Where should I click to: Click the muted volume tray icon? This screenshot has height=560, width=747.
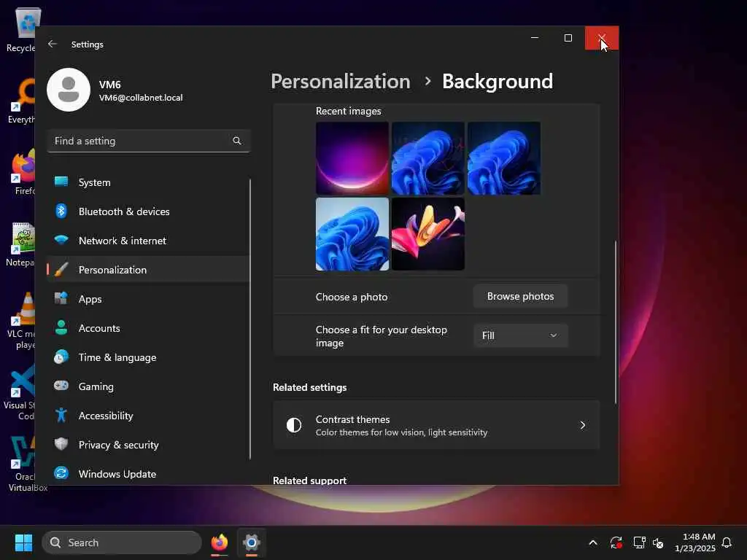658,542
